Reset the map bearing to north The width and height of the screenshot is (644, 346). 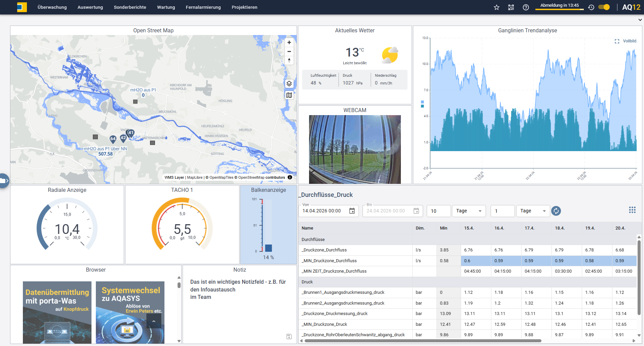coord(289,60)
